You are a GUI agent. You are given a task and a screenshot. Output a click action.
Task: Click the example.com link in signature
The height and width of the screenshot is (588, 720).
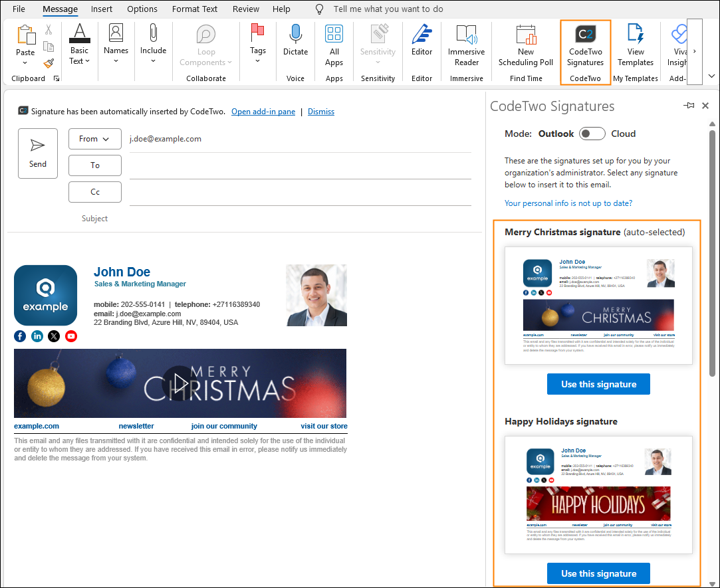tap(37, 426)
